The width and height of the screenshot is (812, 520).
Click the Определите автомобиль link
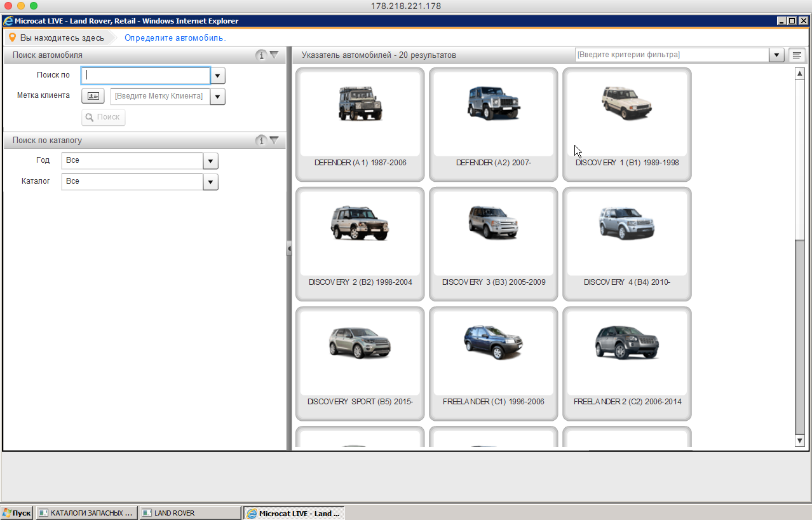(175, 38)
